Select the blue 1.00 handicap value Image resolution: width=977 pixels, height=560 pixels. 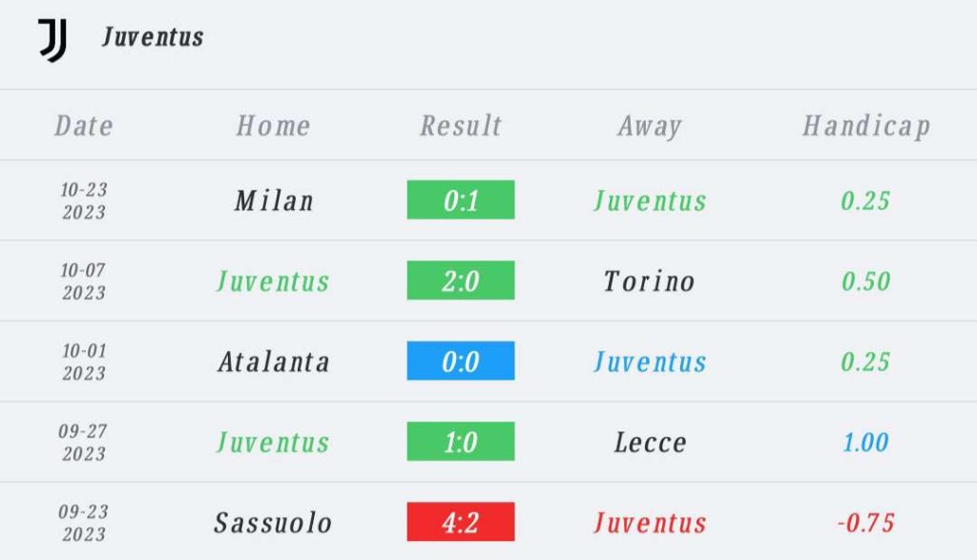click(866, 443)
